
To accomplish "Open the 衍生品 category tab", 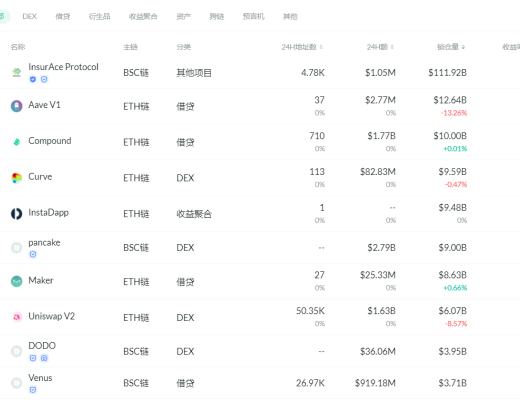I will tap(99, 16).
